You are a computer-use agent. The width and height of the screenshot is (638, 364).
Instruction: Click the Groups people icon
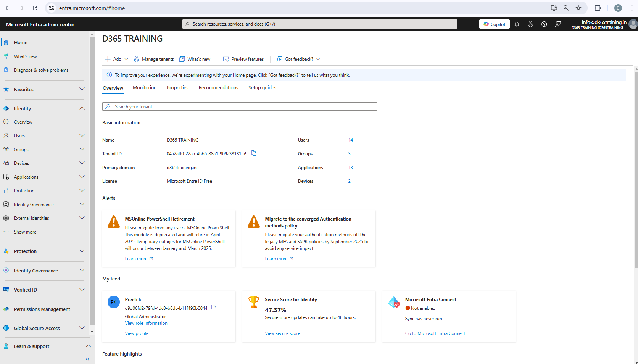[6, 149]
